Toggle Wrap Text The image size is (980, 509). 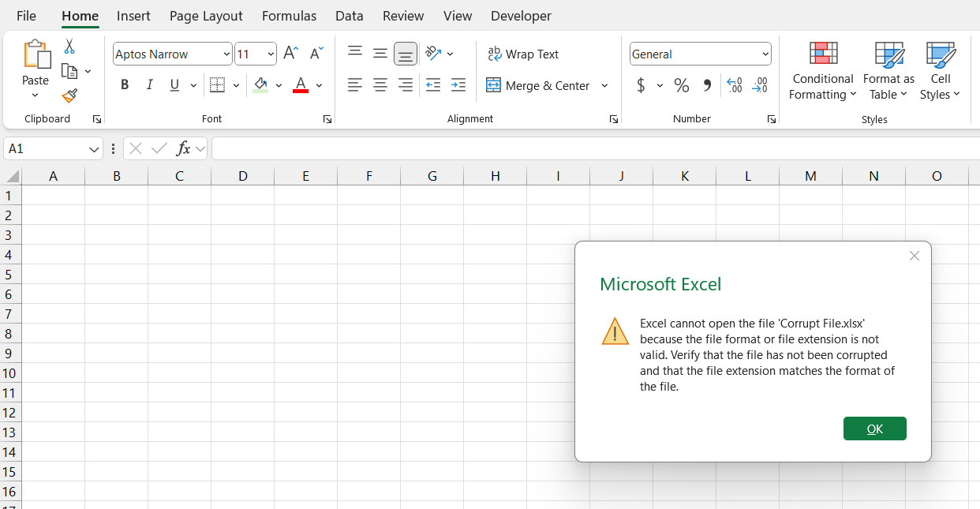pyautogui.click(x=523, y=54)
